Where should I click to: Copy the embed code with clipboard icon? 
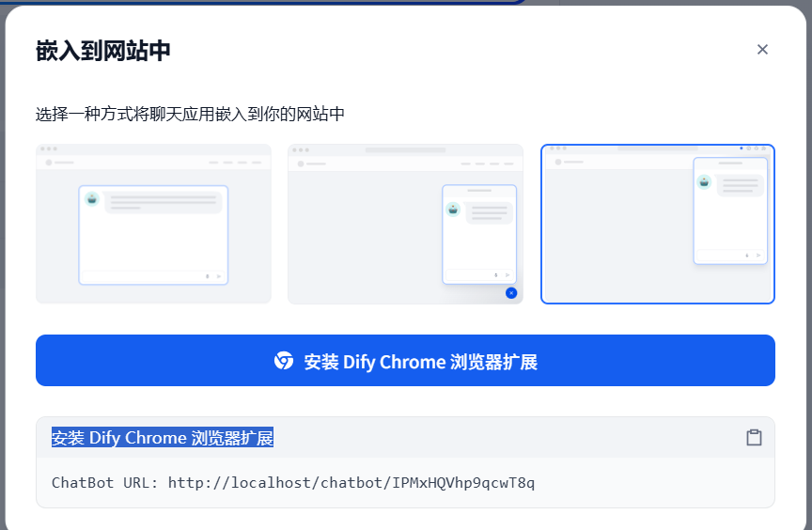coord(754,437)
